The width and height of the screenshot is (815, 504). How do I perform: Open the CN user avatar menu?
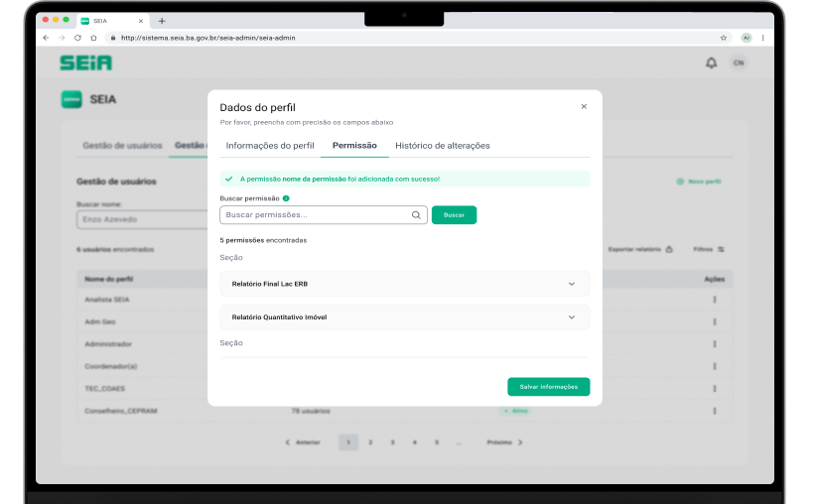click(738, 63)
